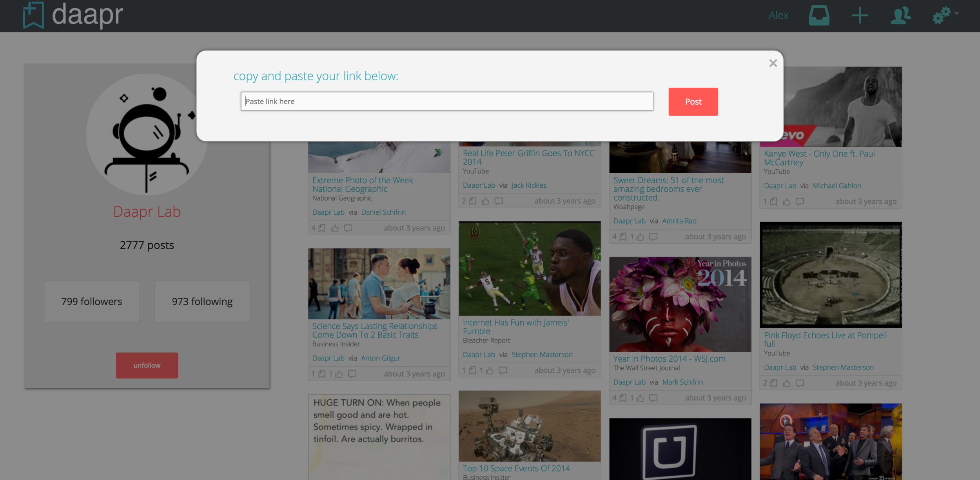Open Jack Rickles' profile link

(x=529, y=185)
